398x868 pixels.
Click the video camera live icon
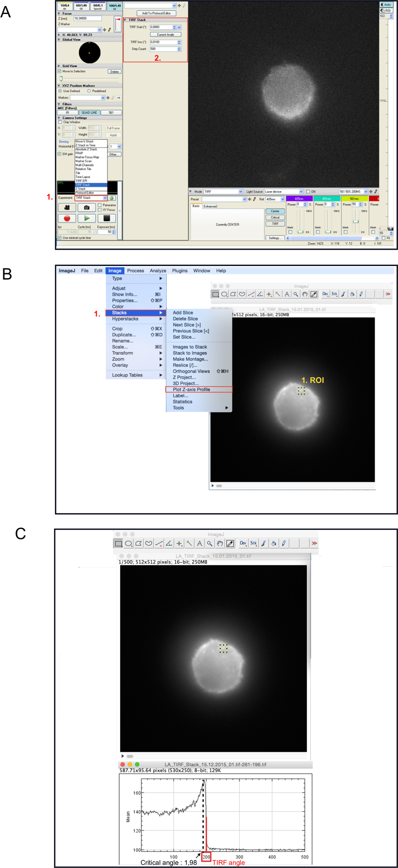tap(67, 208)
